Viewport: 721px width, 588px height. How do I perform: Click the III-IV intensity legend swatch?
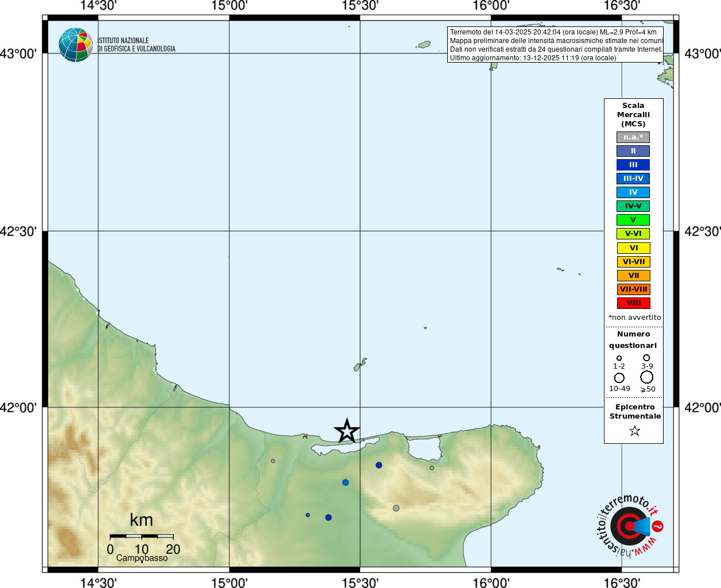(633, 179)
